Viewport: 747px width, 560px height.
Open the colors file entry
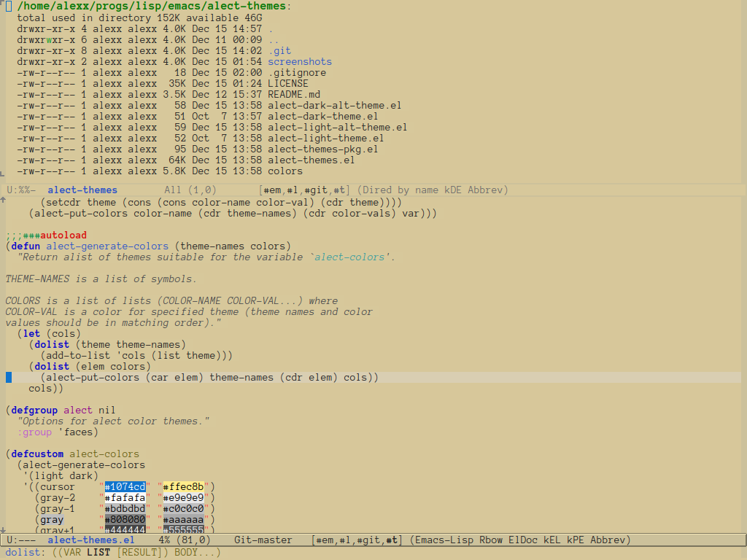pyautogui.click(x=285, y=171)
